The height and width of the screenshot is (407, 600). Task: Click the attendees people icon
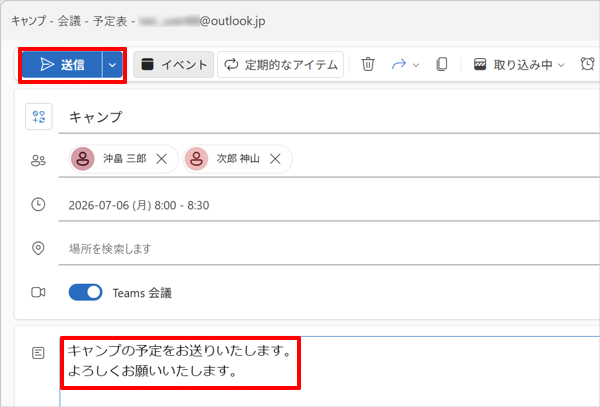(38, 161)
